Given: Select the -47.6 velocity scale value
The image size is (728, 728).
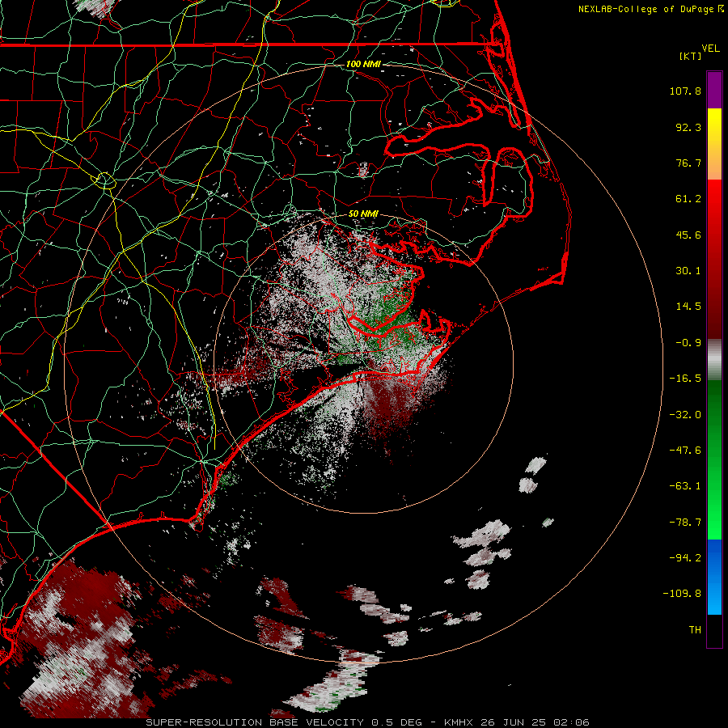Looking at the screenshot, I should pos(685,451).
